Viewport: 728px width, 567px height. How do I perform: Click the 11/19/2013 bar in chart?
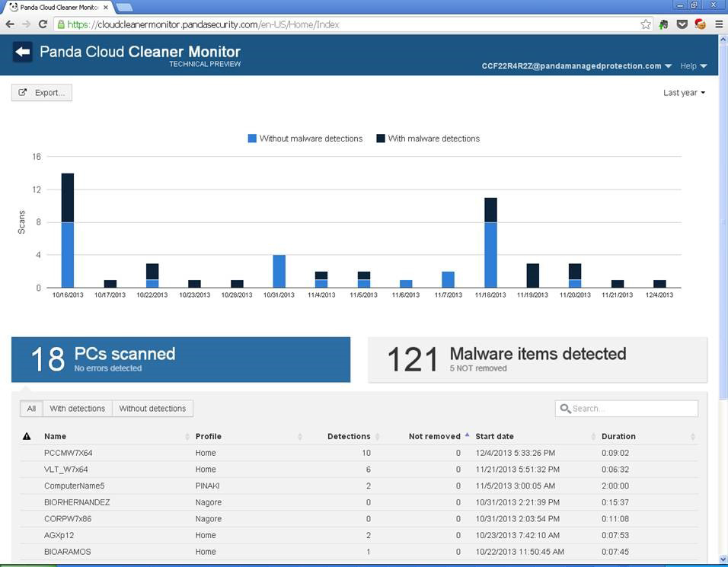point(532,276)
